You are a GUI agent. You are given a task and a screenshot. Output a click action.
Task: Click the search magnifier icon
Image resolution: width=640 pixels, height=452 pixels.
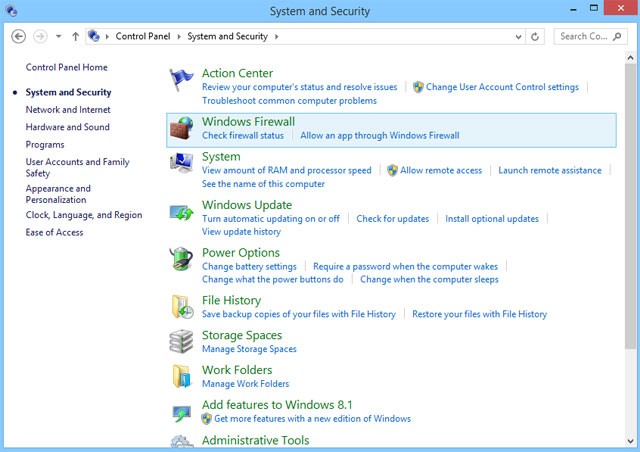(617, 36)
